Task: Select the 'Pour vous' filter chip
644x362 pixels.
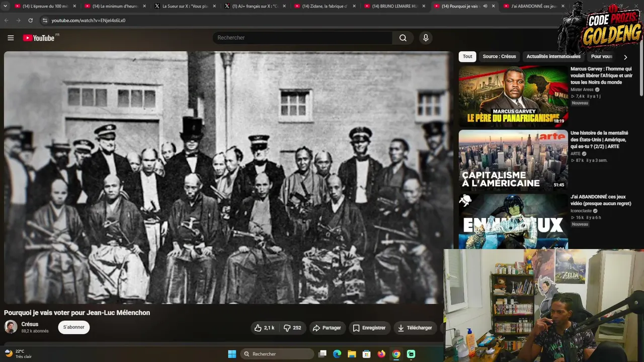Action: [602, 57]
